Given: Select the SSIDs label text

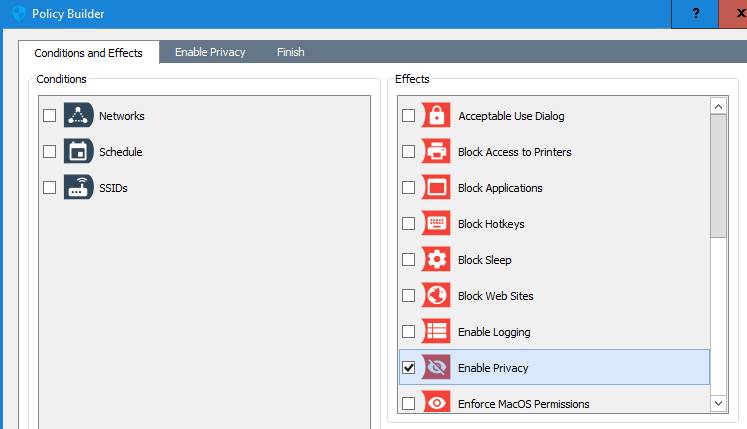Looking at the screenshot, I should pyautogui.click(x=113, y=188).
